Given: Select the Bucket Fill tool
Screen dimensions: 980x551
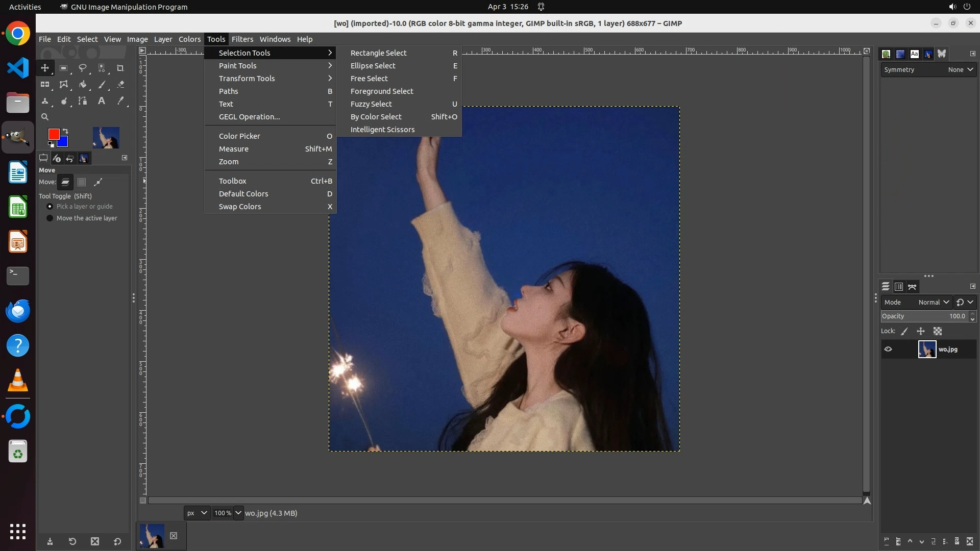Looking at the screenshot, I should tap(83, 85).
